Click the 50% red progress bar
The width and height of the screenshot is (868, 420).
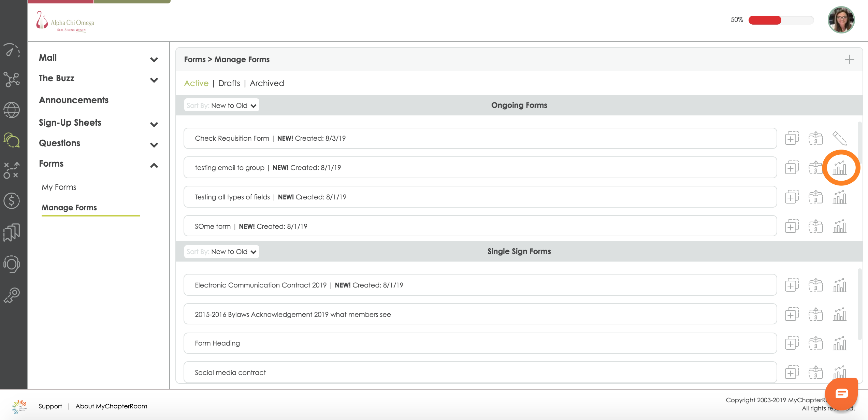pyautogui.click(x=781, y=20)
